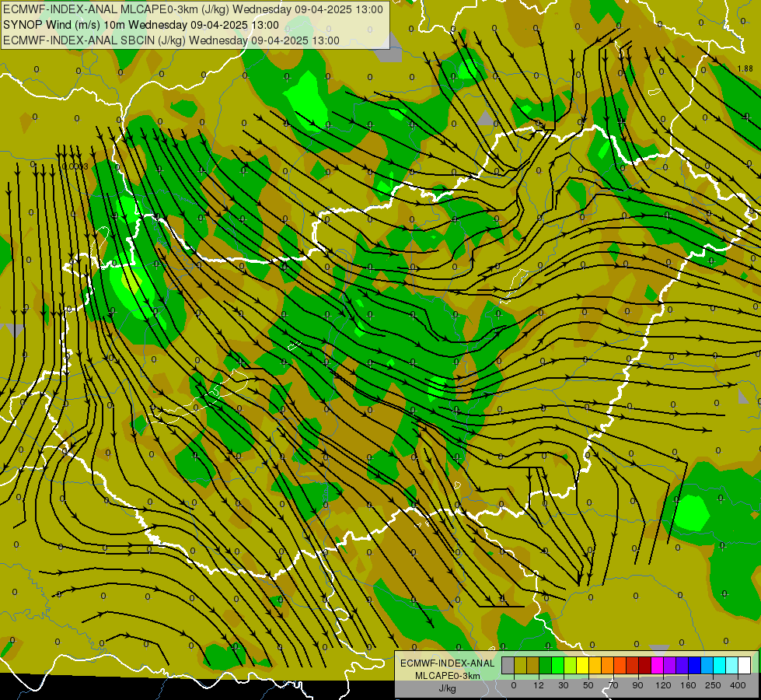Screen dimensions: 761x700
Task: Select the indigo legend swatch
Action: point(682,665)
